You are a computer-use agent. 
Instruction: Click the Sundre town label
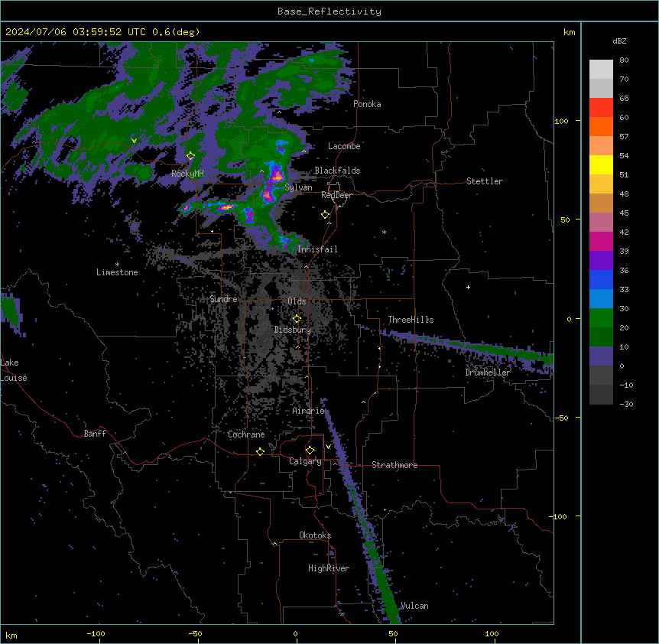[x=223, y=299]
